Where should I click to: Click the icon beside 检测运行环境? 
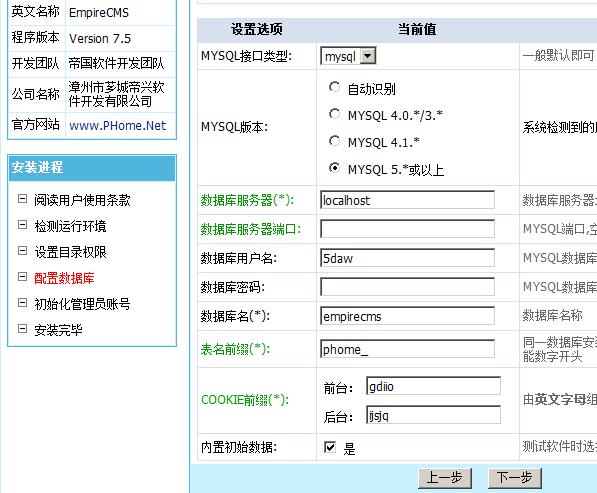(x=22, y=225)
